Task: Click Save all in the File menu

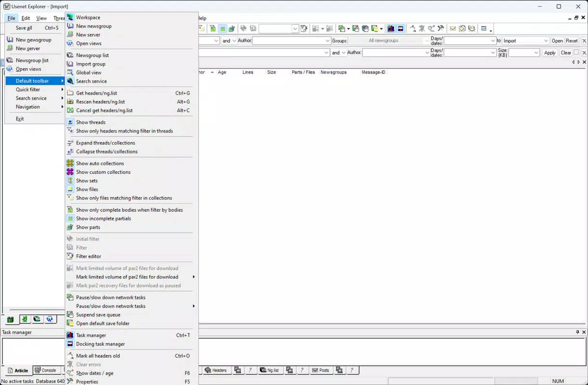Action: [35, 28]
